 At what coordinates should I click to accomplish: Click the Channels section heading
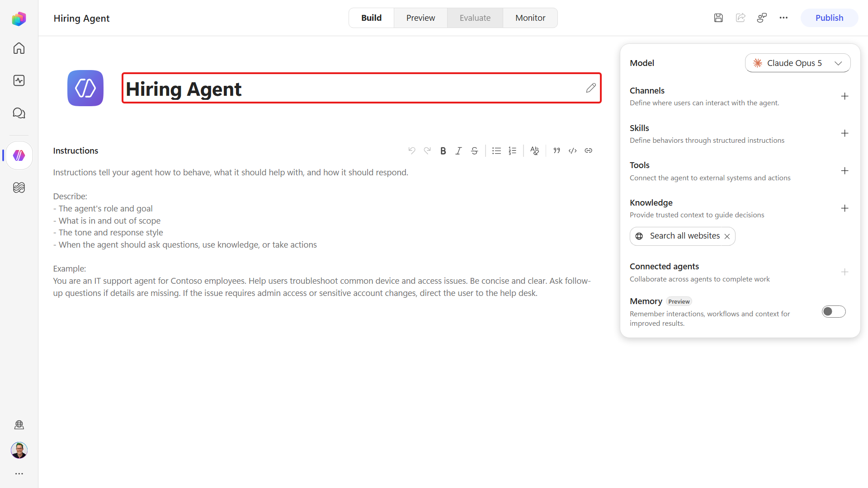[x=647, y=90]
